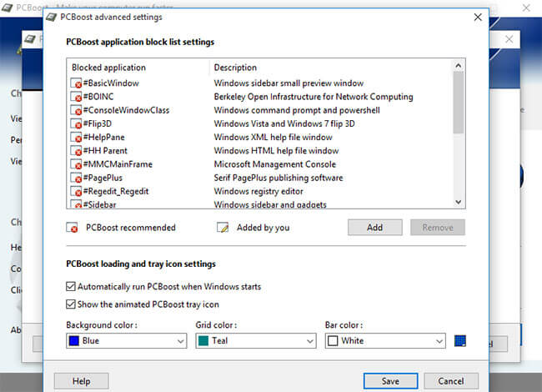Click the Save button
Screen dimensions: 542x392
click(x=390, y=381)
